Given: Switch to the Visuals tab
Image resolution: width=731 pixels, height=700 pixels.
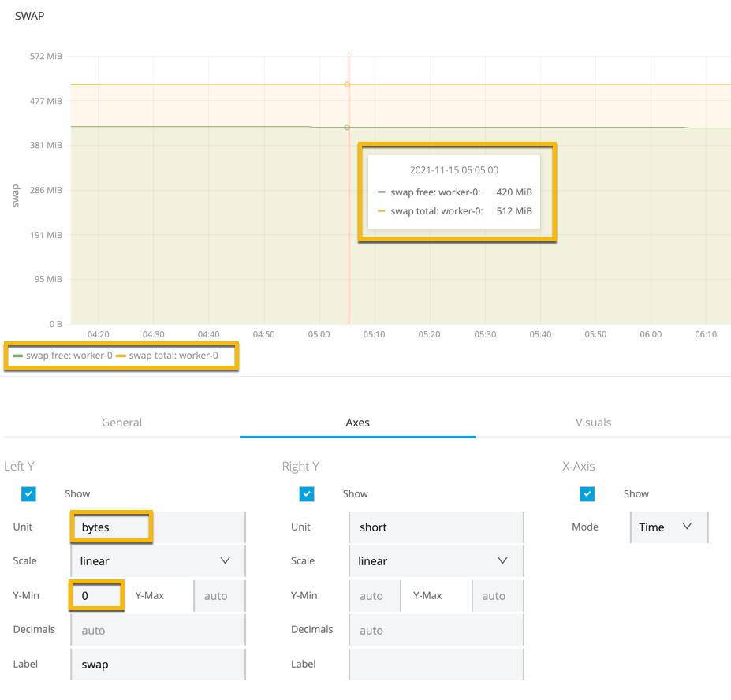Looking at the screenshot, I should point(593,423).
